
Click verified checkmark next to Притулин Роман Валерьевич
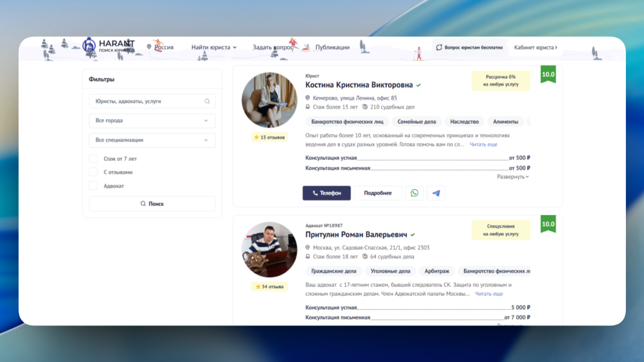[413, 235]
